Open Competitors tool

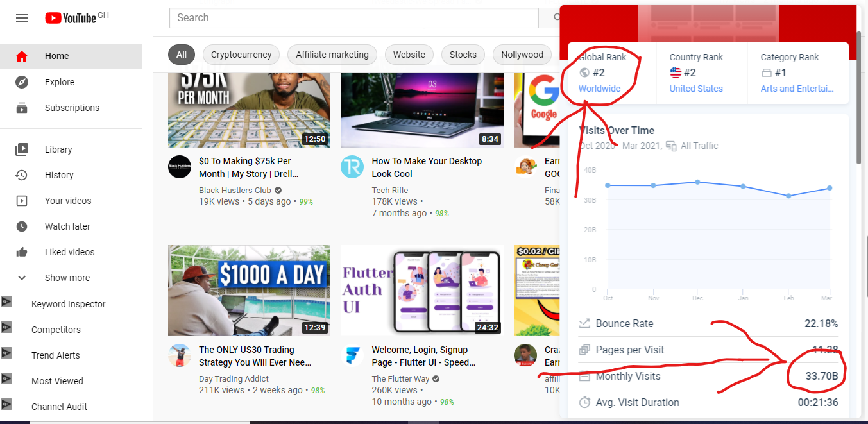pyautogui.click(x=56, y=330)
